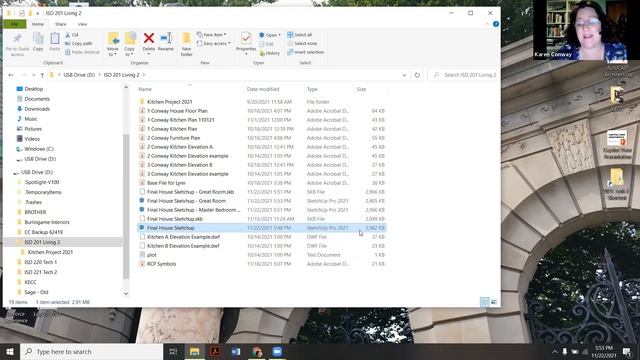Click the Windows Start button
640x360 pixels.
coord(10,351)
